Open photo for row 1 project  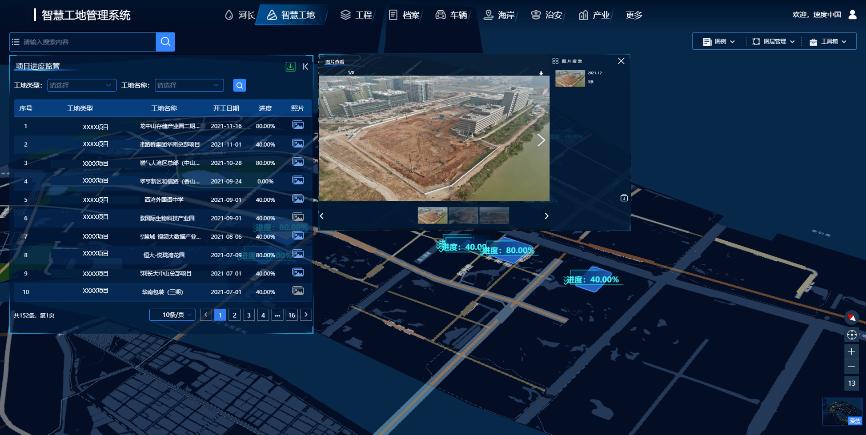pyautogui.click(x=297, y=126)
